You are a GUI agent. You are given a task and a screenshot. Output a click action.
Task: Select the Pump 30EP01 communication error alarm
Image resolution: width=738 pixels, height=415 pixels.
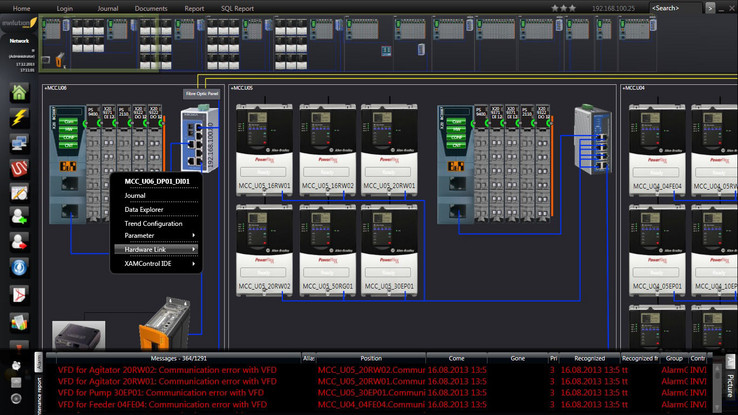coord(160,392)
